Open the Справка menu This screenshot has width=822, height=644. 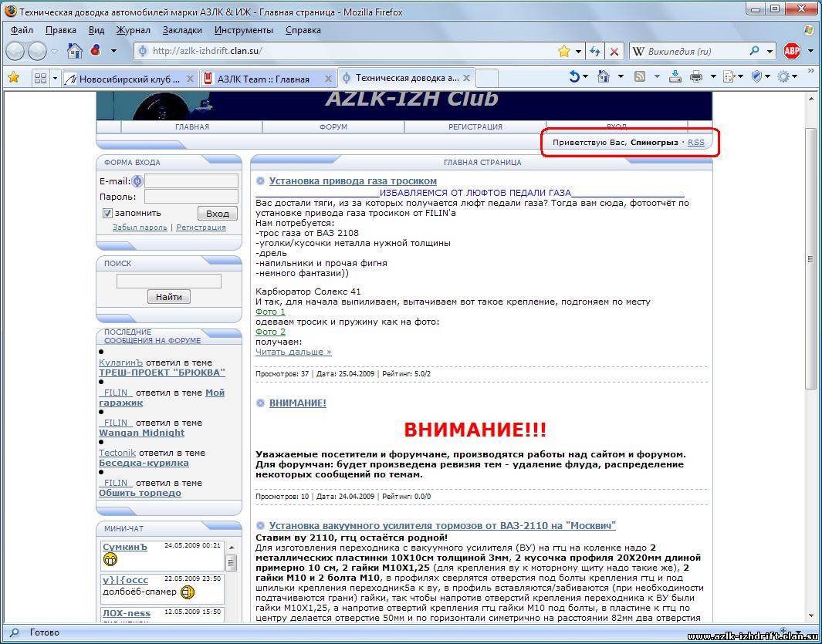(303, 30)
